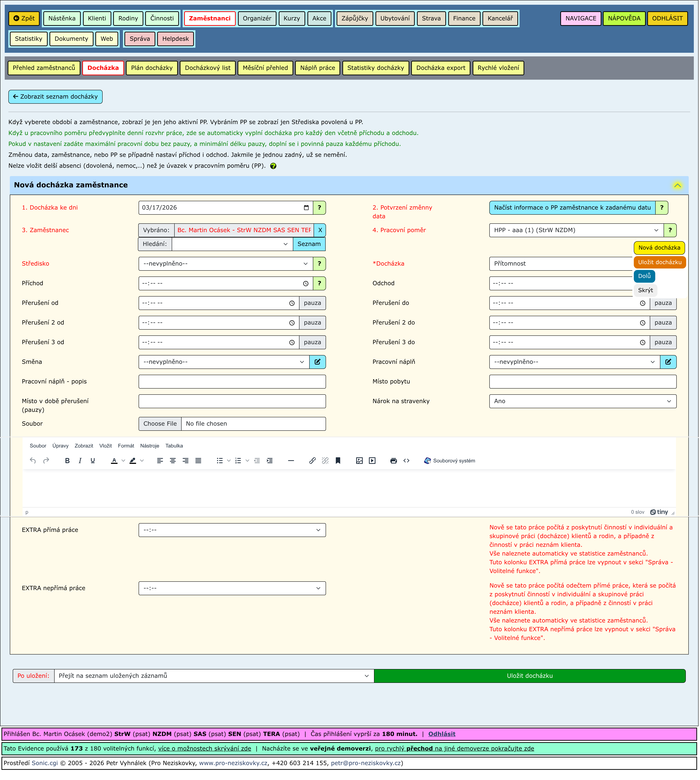Open the Formát menu in editor
The height and width of the screenshot is (780, 700).
tap(126, 446)
